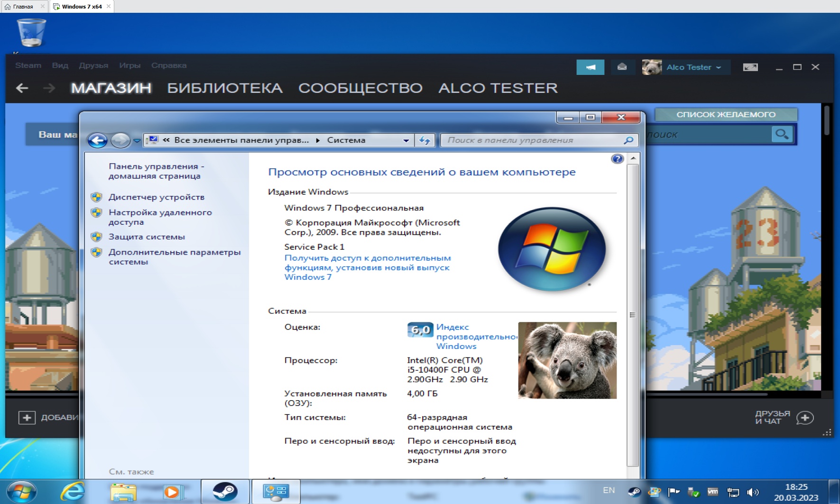Open 'Панель управления - домашняя страница'
The width and height of the screenshot is (840, 504).
pyautogui.click(x=157, y=171)
